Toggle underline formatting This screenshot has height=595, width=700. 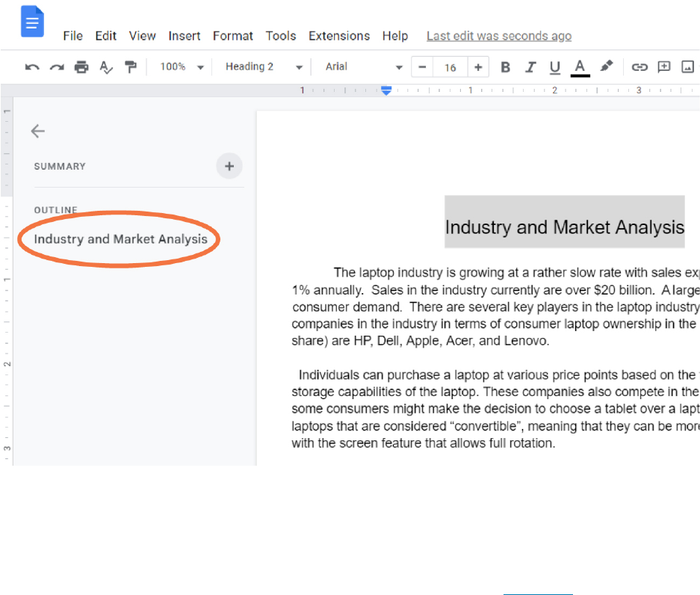(555, 67)
